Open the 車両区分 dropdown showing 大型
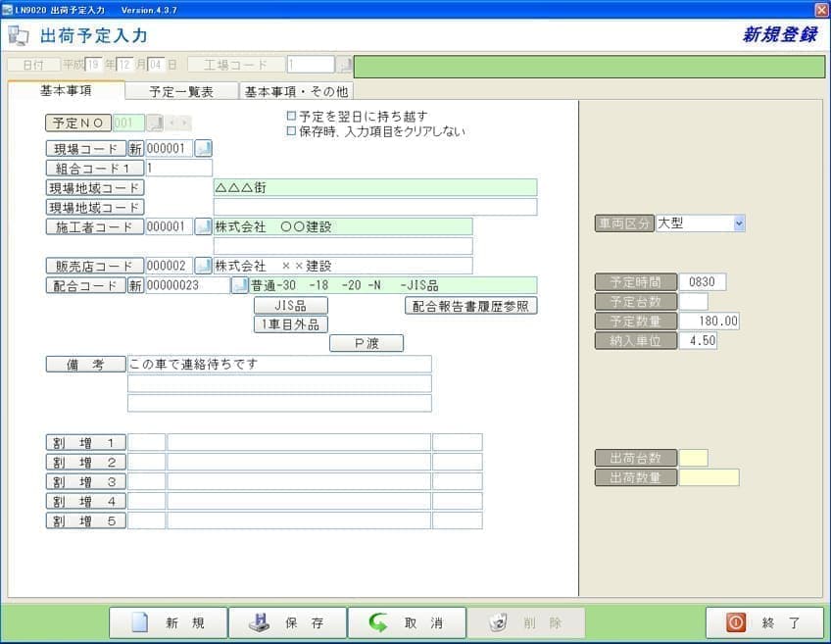 739,223
